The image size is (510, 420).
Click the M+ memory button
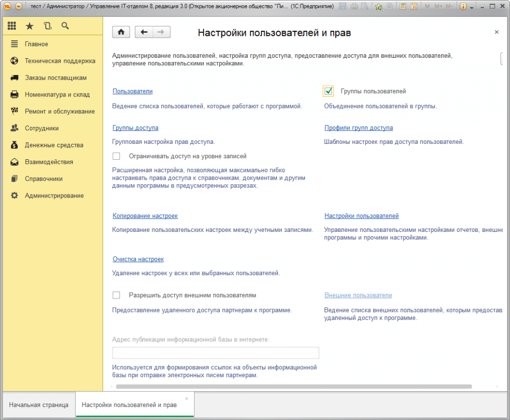pos(438,6)
